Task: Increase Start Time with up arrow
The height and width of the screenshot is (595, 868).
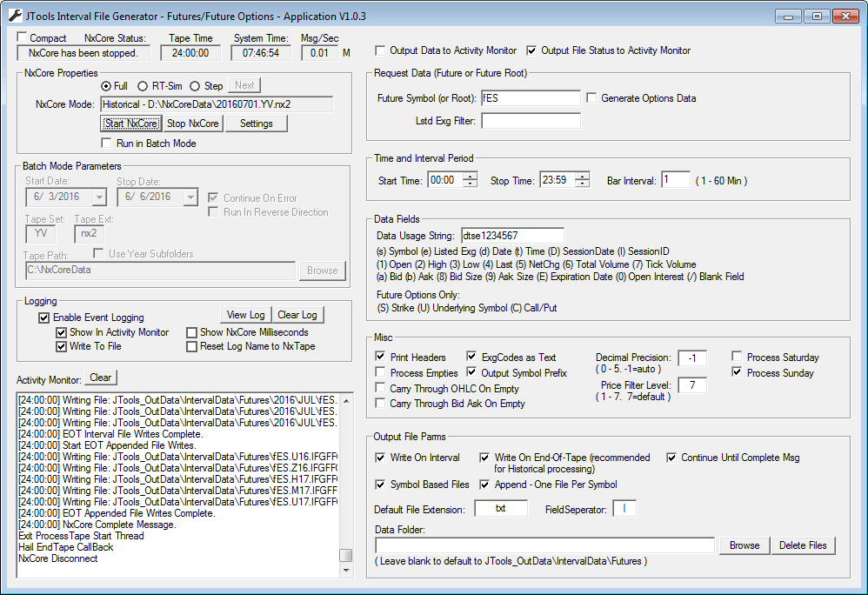Action: 471,177
